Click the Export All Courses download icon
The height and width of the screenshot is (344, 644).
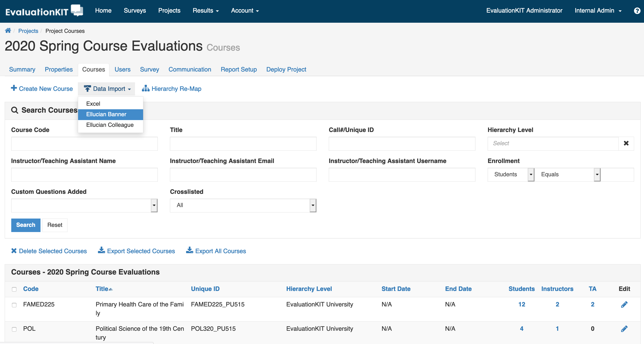click(x=189, y=250)
